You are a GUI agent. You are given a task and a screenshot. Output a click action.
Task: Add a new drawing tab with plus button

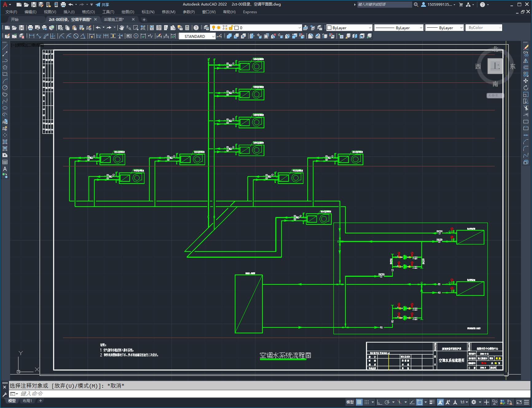(144, 19)
